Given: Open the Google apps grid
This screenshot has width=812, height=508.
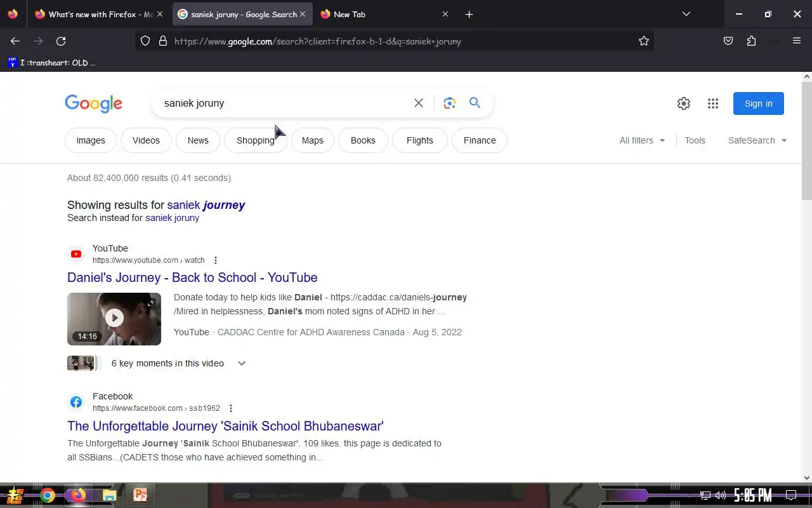Looking at the screenshot, I should (713, 104).
